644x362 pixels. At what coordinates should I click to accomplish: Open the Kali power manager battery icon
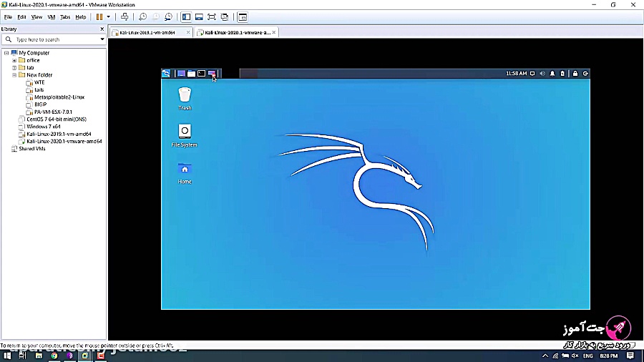562,74
